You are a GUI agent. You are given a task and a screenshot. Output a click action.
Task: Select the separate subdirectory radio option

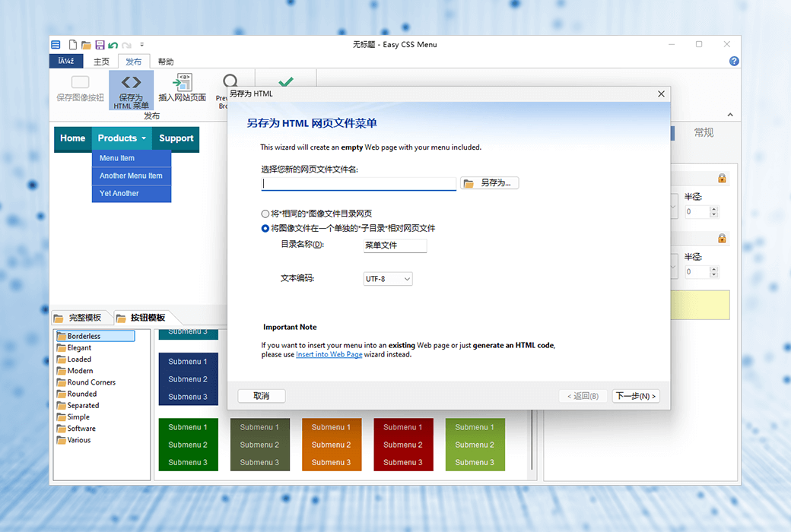pos(265,229)
